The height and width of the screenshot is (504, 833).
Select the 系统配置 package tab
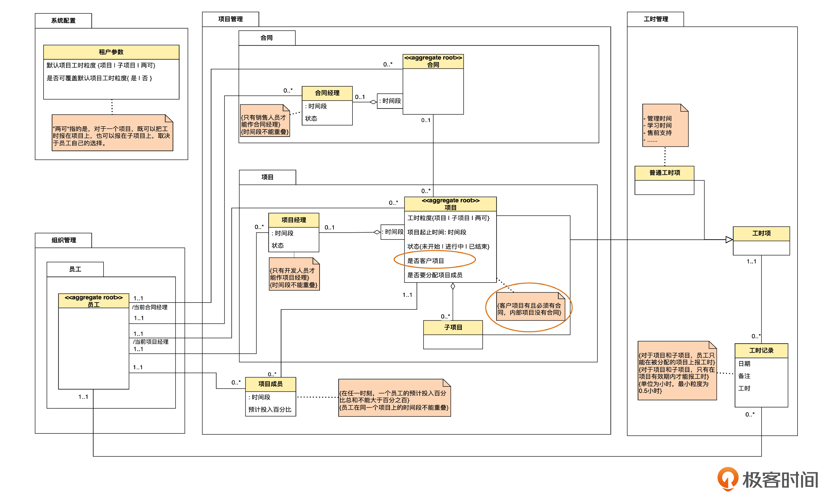click(63, 21)
